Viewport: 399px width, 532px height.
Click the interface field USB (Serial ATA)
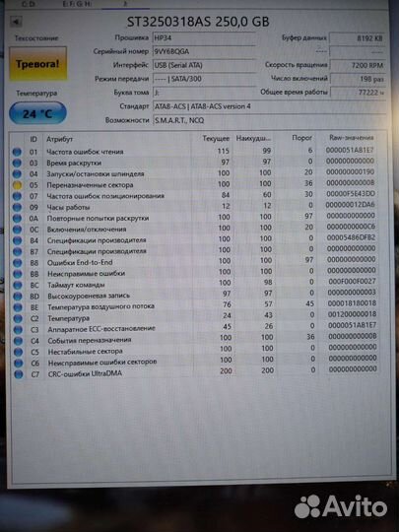[204, 65]
